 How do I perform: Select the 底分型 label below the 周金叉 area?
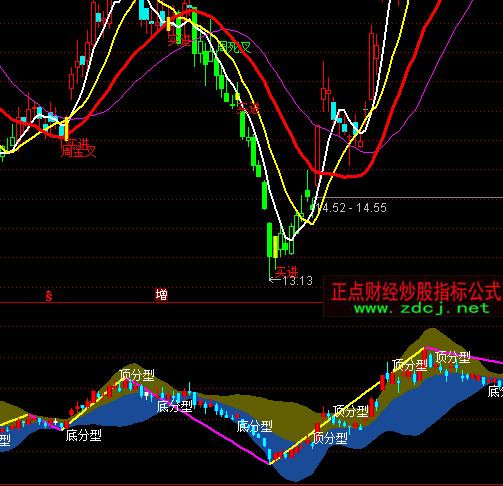tap(84, 435)
